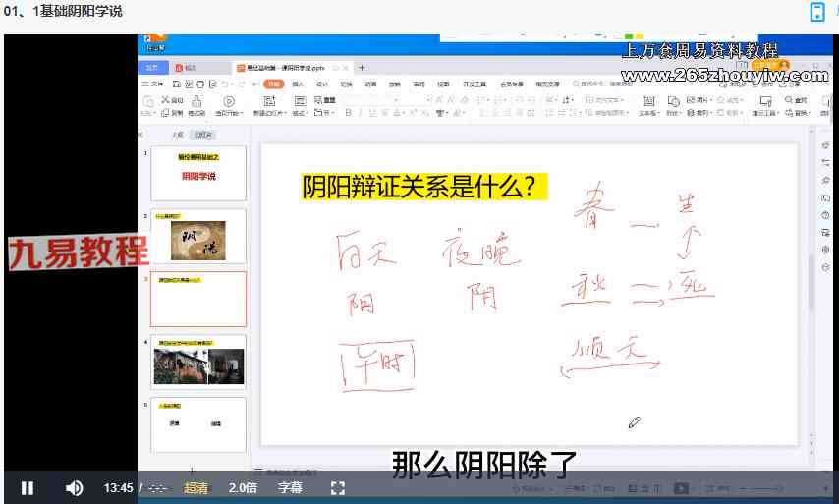The image size is (839, 504).
Task: Click the 文件 menu
Action: tap(155, 84)
